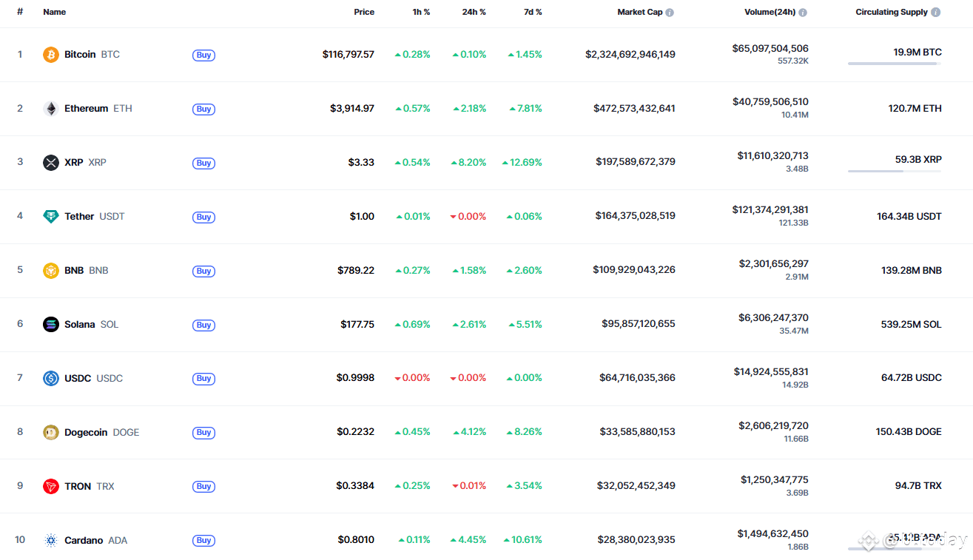Screen dimensions: 973x560
Task: Click Dogecoin supply 150.43B DOGE
Action: 909,431
